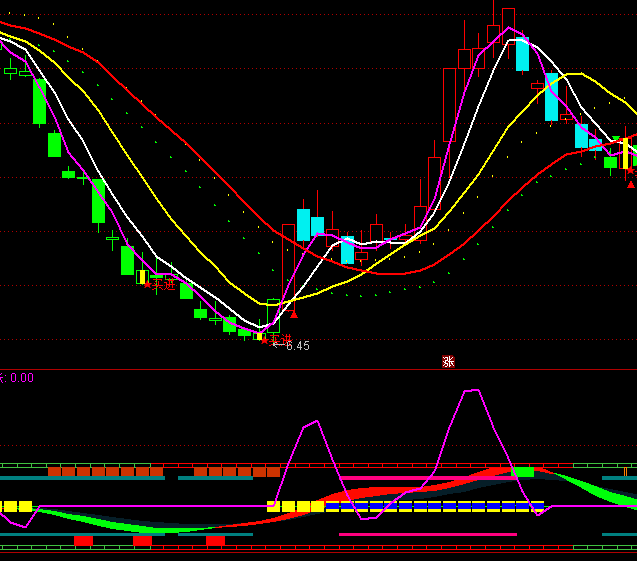Click the upper-left 买进 buy signal star
Image resolution: width=637 pixels, height=561 pixels.
[x=147, y=284]
